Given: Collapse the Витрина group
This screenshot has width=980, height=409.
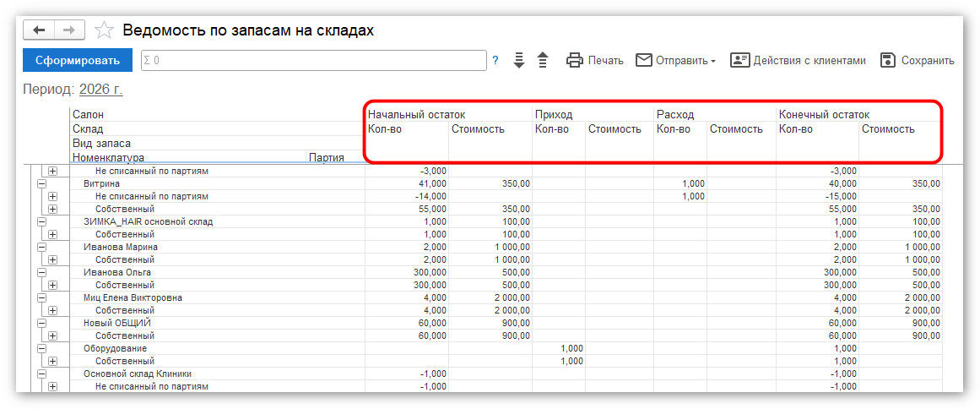Looking at the screenshot, I should pos(42,184).
